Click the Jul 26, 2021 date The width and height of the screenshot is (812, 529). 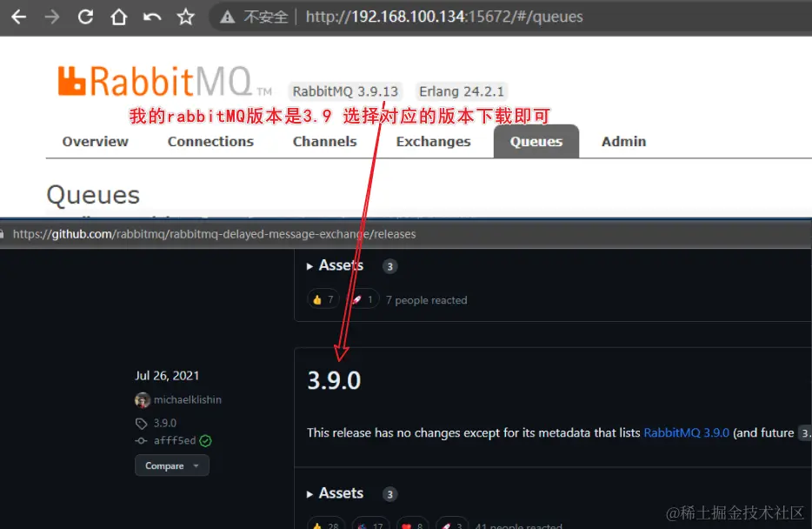(x=167, y=376)
